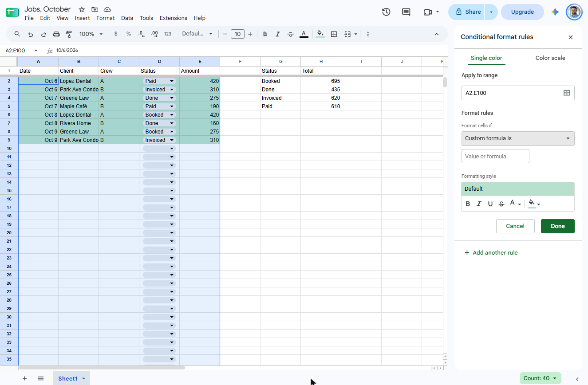Viewport: 588px width, 385px height.
Task: Click Add another rule
Action: click(x=491, y=253)
